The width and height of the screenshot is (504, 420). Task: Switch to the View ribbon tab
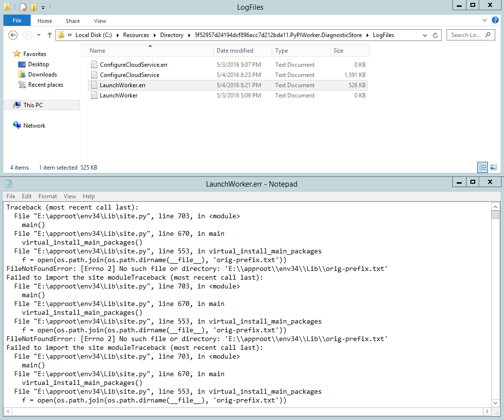(100, 21)
